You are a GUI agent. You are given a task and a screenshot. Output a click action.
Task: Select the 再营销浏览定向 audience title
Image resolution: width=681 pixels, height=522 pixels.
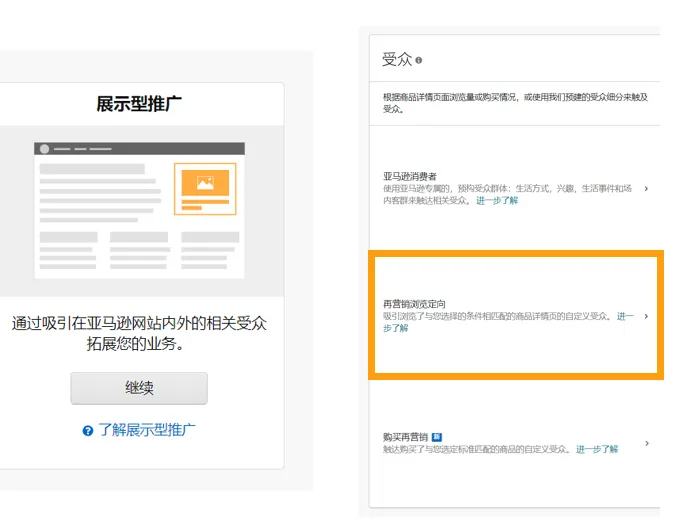tap(414, 304)
